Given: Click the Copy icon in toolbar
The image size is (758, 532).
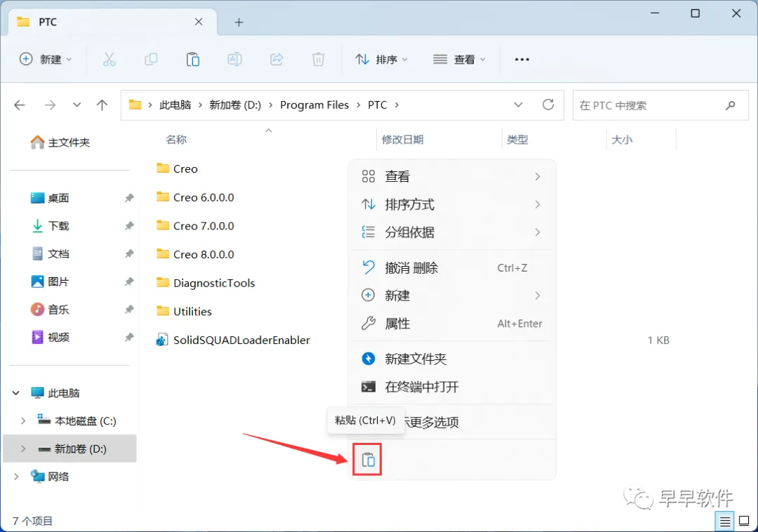Looking at the screenshot, I should pyautogui.click(x=151, y=60).
